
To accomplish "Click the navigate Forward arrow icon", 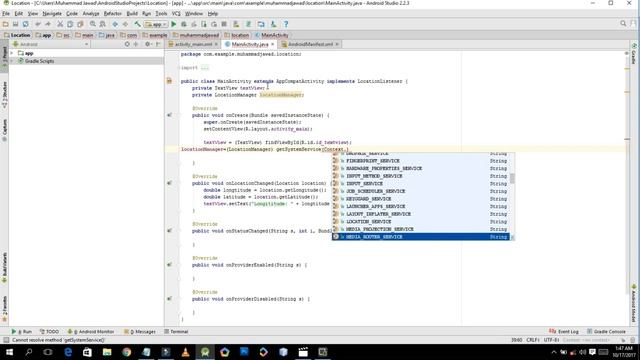I will click(x=125, y=24).
